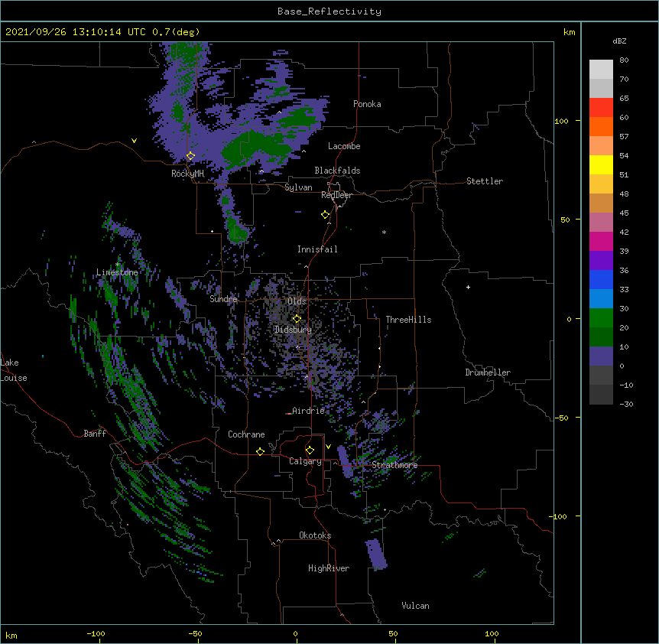
Task: Click the yellow diamond marker above RockyMH
Action: pyautogui.click(x=190, y=156)
